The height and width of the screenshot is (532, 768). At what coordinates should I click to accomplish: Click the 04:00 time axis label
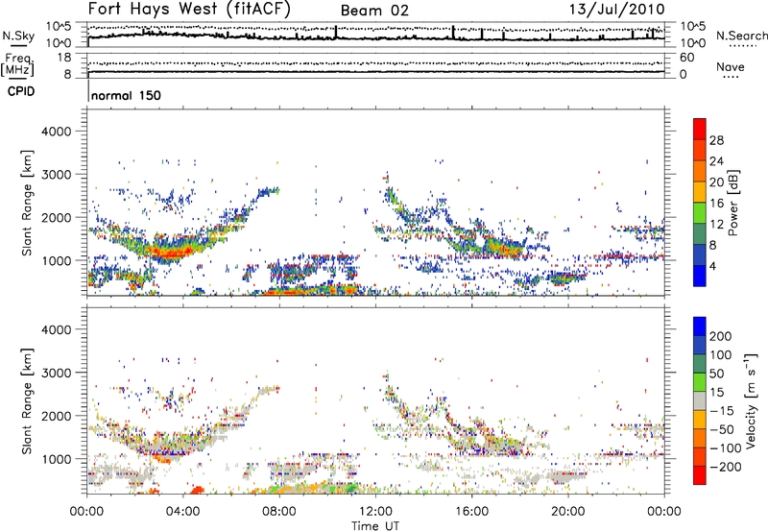(x=183, y=512)
